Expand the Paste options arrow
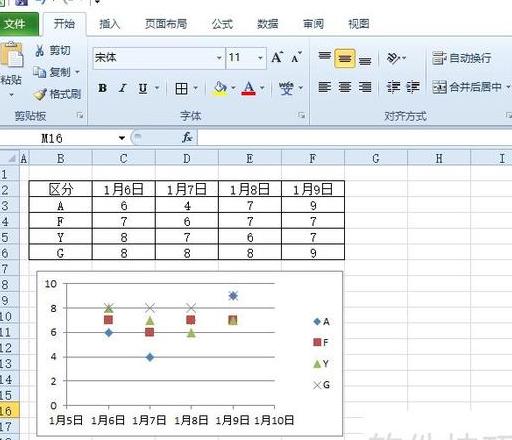The width and height of the screenshot is (512, 440). pyautogui.click(x=11, y=95)
